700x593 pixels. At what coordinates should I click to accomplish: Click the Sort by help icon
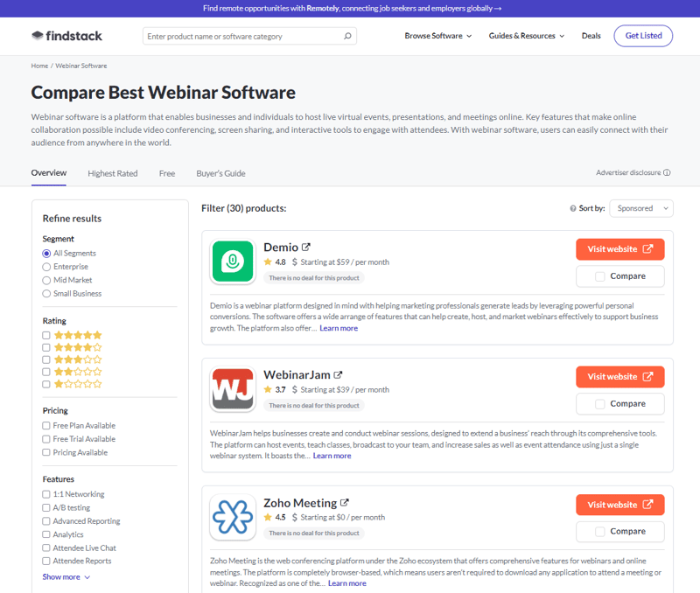coord(573,208)
